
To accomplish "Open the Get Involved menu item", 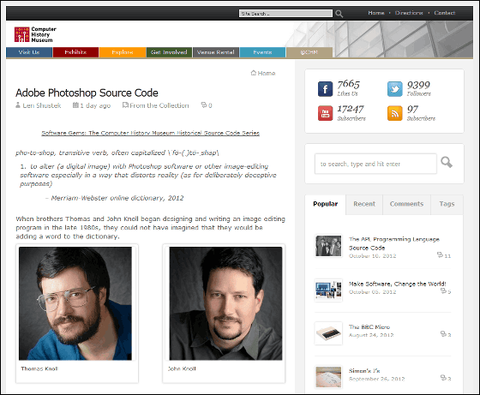I will pyautogui.click(x=169, y=52).
